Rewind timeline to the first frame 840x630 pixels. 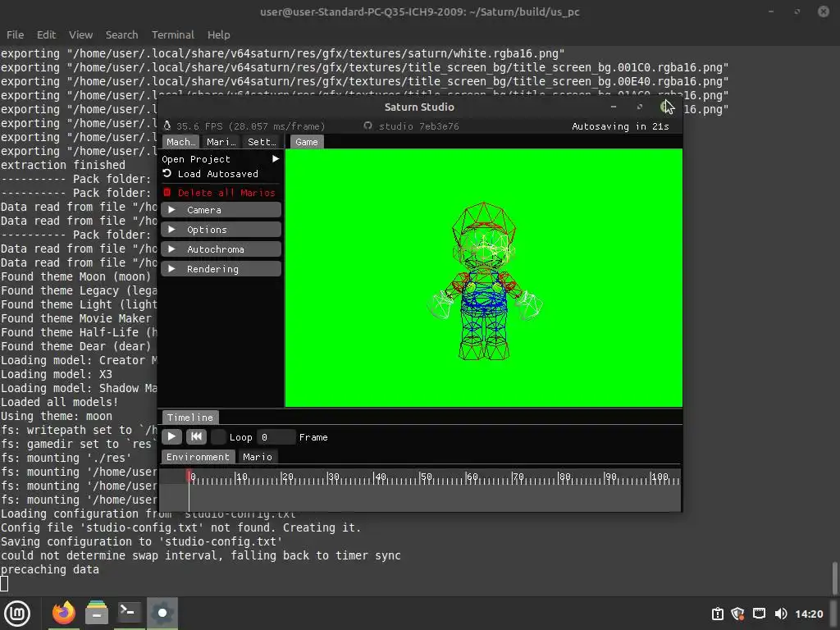tap(196, 436)
